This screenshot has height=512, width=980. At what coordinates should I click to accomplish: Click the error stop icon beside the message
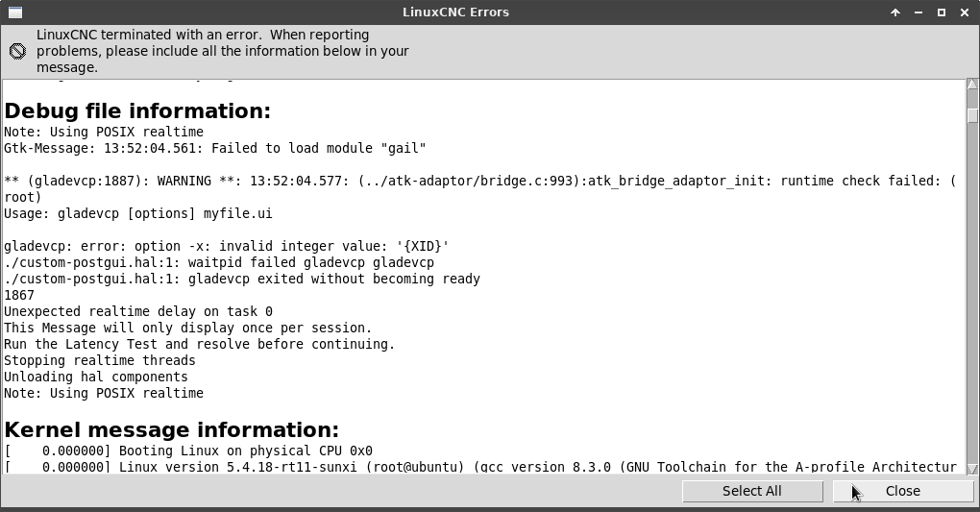point(17,51)
